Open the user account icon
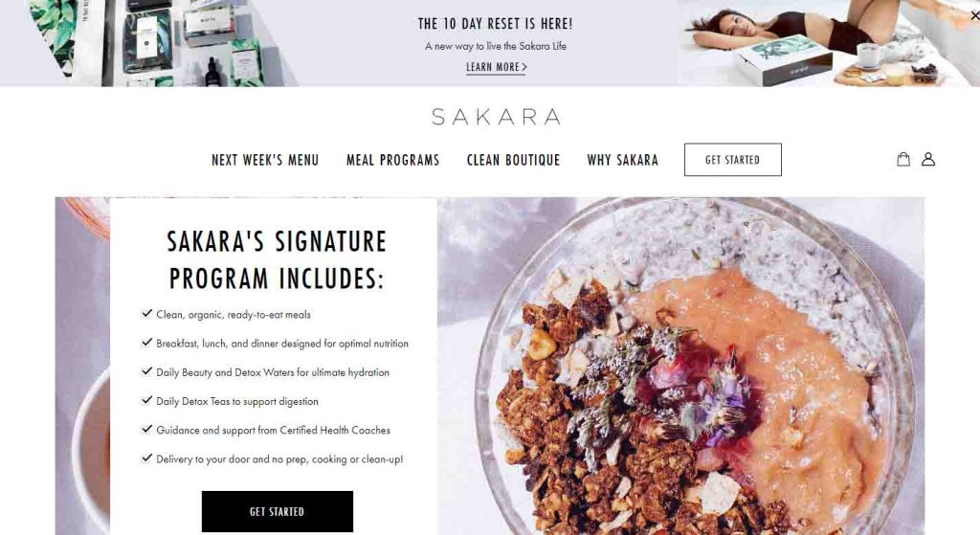 928,160
